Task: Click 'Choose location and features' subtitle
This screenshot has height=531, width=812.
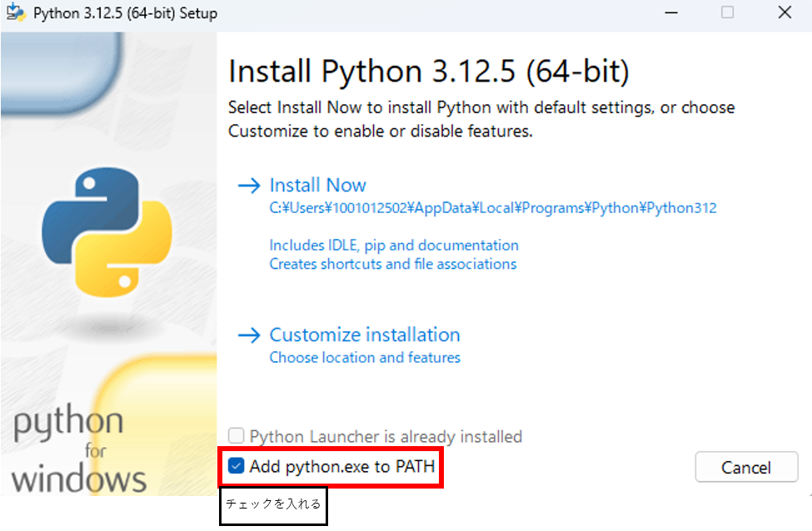Action: point(365,358)
